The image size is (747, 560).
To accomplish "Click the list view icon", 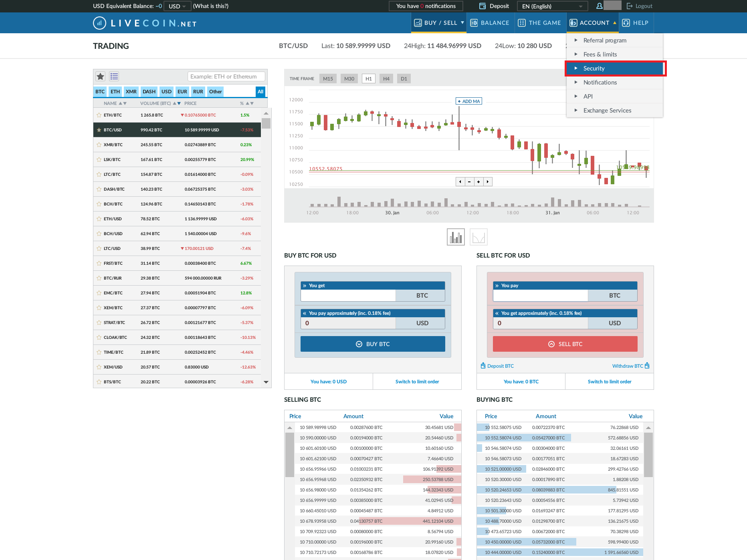I will click(x=114, y=76).
